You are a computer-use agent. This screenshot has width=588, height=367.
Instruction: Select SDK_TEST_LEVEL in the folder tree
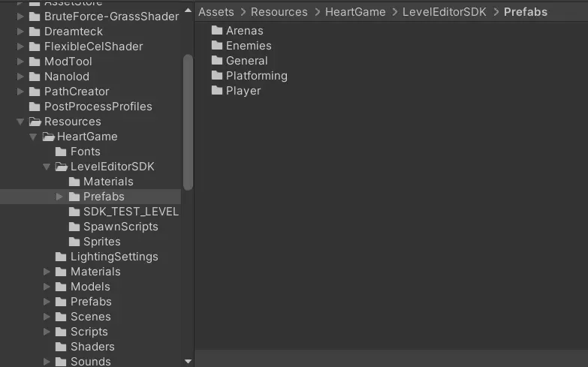pos(131,212)
